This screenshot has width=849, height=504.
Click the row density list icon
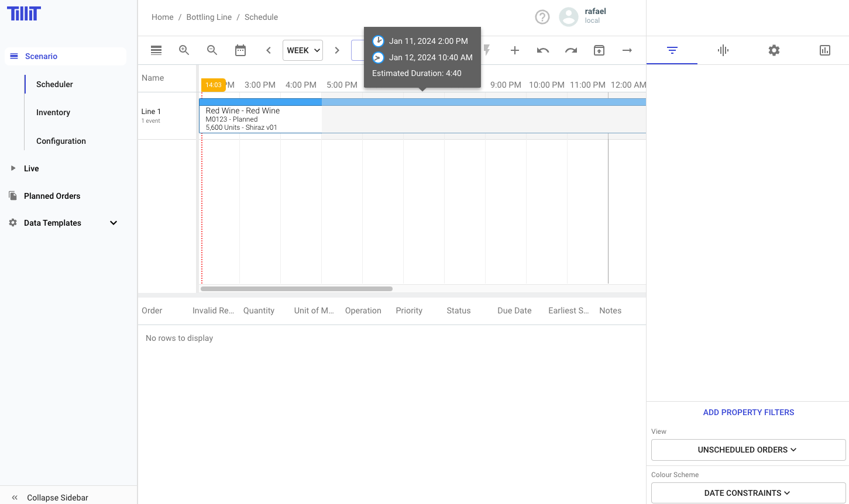[x=156, y=50]
